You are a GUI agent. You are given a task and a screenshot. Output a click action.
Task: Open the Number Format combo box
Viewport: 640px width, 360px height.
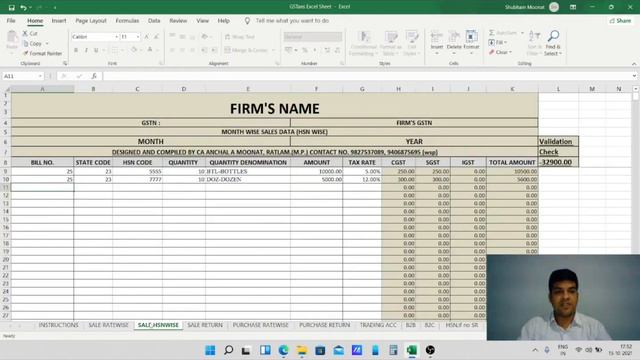(313, 37)
